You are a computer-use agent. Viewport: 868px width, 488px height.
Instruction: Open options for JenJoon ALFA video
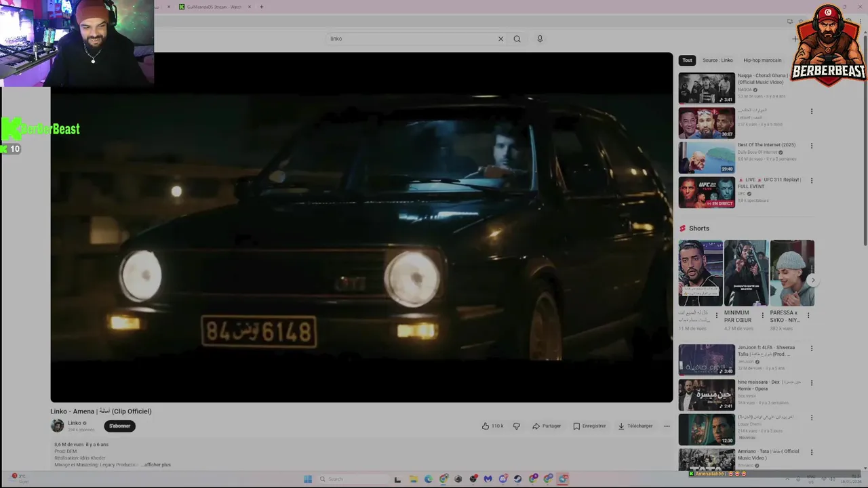[811, 348]
